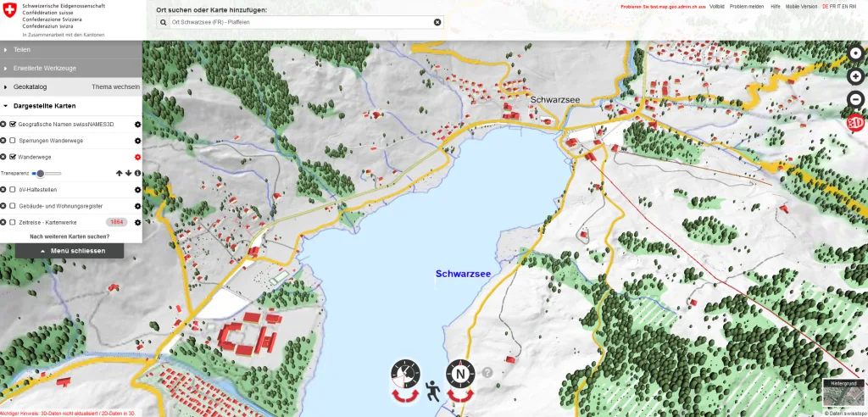This screenshot has width=868, height=417.
Task: Activate the pedestrian fly-through mode icon
Action: click(433, 392)
